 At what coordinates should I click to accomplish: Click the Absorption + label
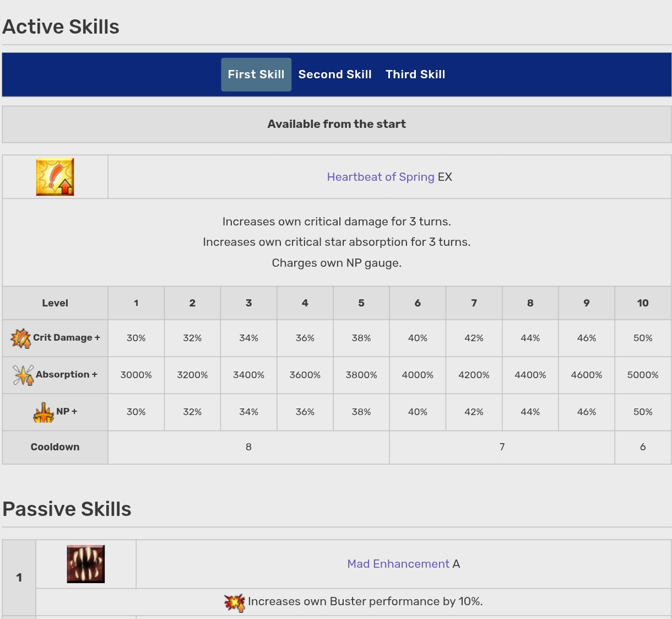tap(67, 374)
